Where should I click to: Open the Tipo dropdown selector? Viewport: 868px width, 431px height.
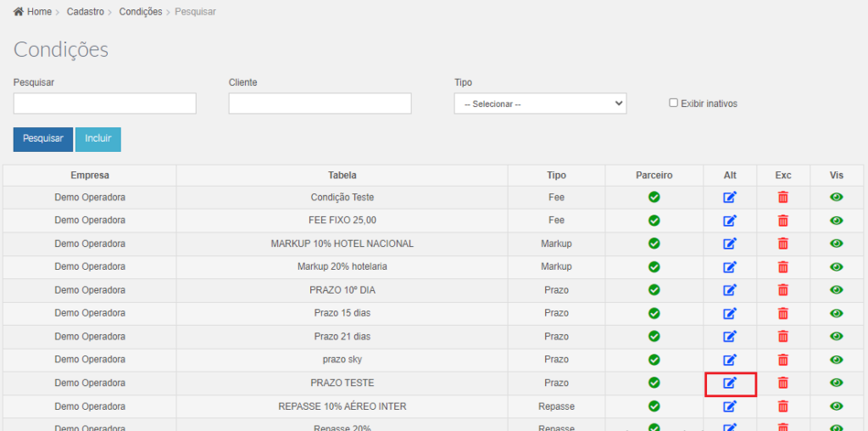point(540,104)
